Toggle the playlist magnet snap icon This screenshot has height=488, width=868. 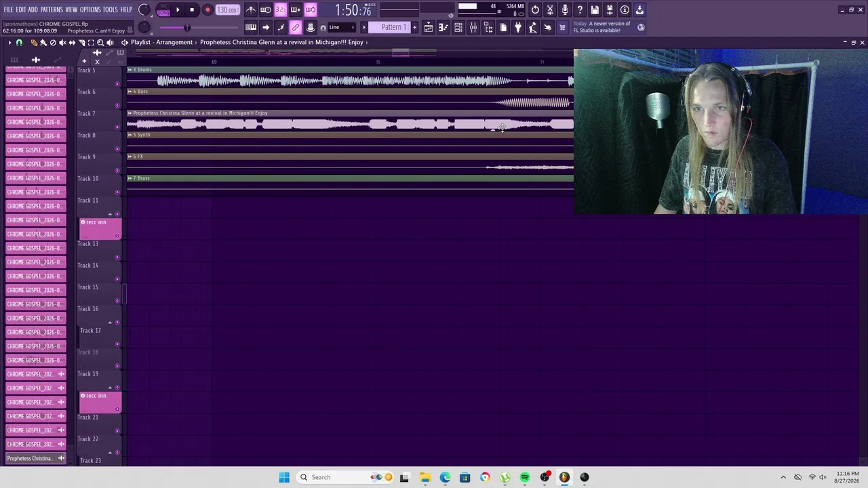tap(19, 42)
